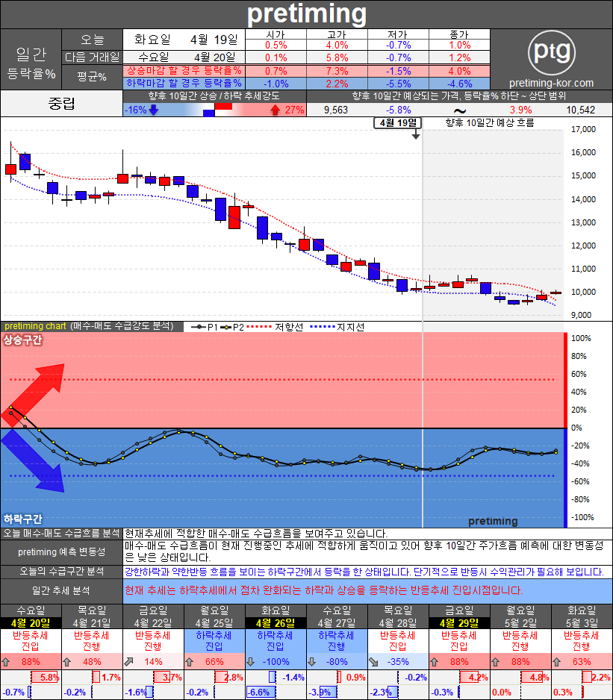Click the red bar labeled 5.8% in the bottom row
The height and width of the screenshot is (700, 613).
coord(45,677)
